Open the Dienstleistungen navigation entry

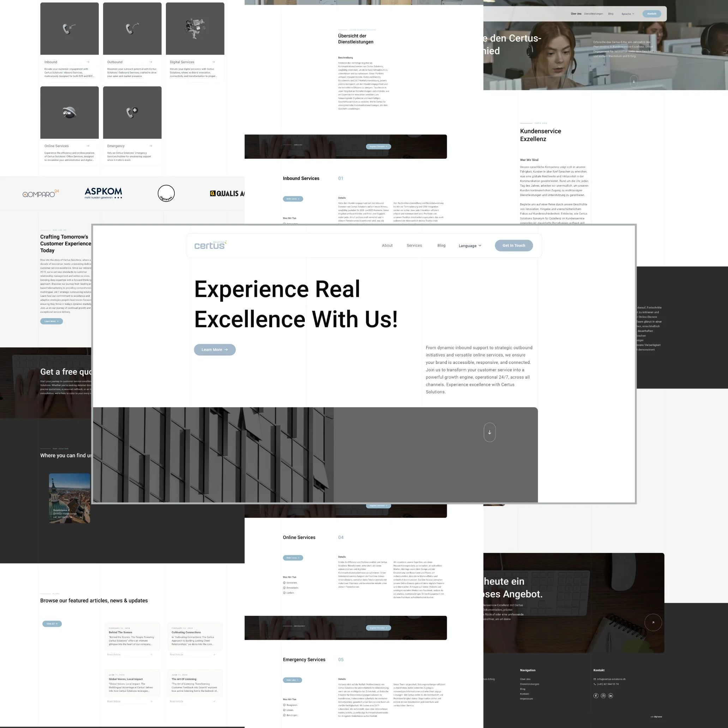tap(593, 13)
